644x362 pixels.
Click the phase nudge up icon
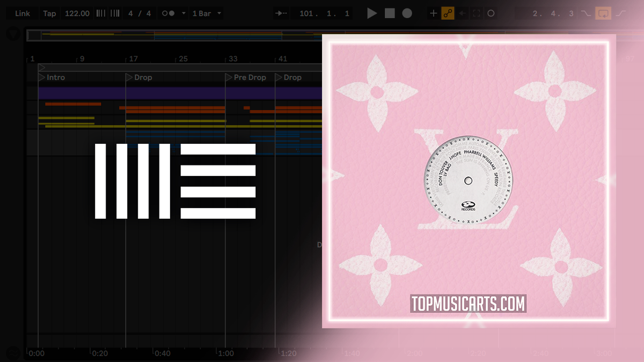pyautogui.click(x=114, y=13)
